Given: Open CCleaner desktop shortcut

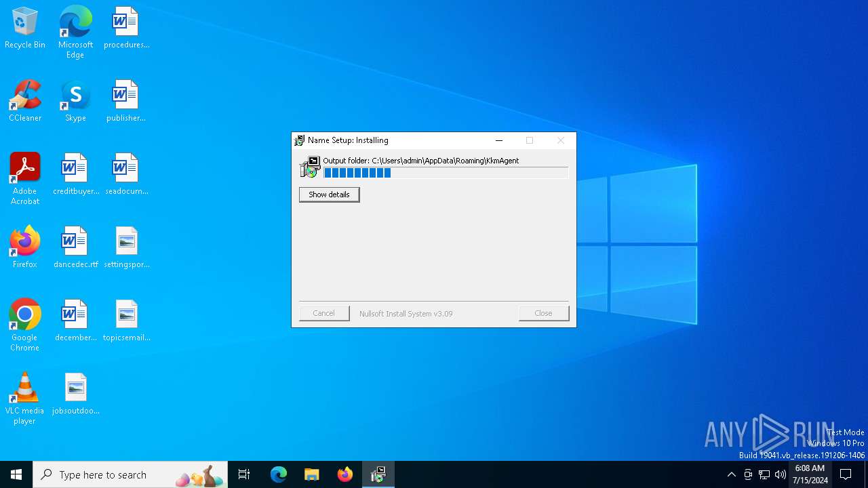Looking at the screenshot, I should (x=25, y=102).
